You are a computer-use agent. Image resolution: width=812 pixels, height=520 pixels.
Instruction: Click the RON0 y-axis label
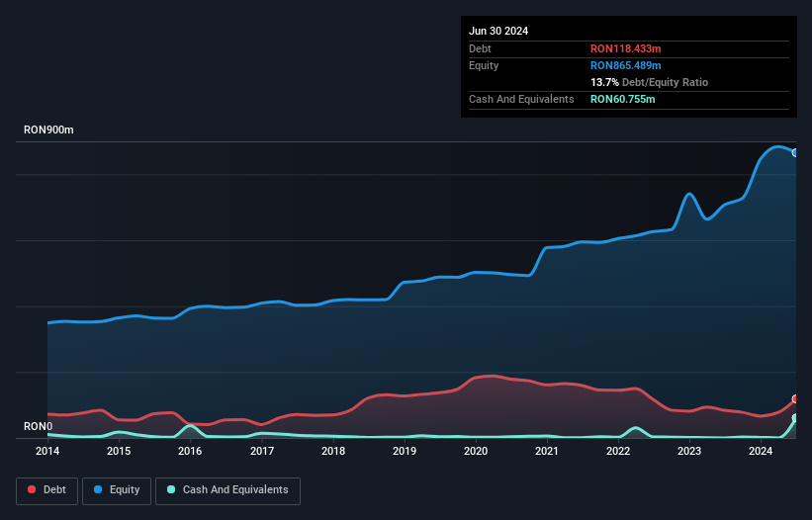point(38,426)
